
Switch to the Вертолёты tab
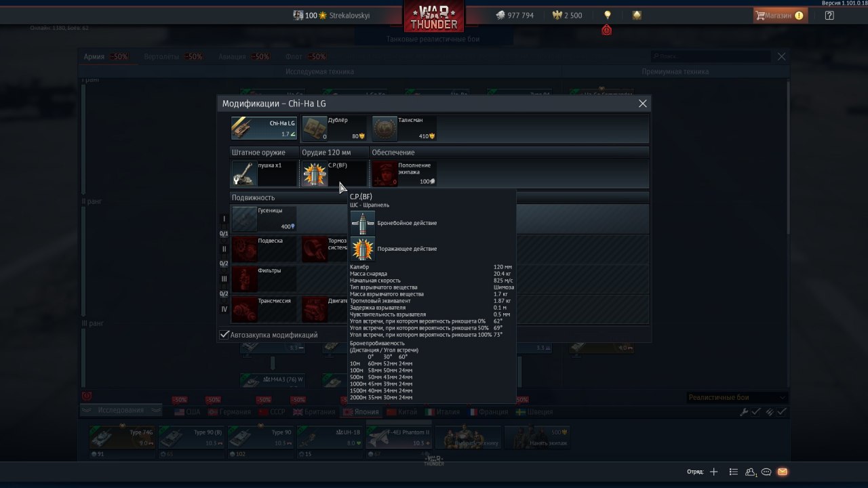pos(173,57)
